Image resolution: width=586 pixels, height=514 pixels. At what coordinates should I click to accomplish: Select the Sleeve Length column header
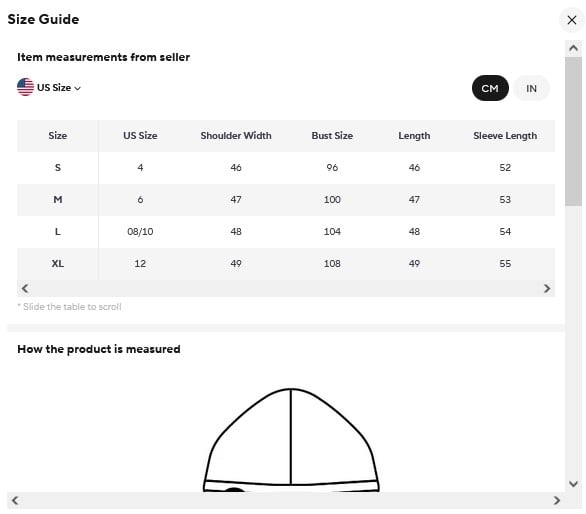click(x=505, y=136)
